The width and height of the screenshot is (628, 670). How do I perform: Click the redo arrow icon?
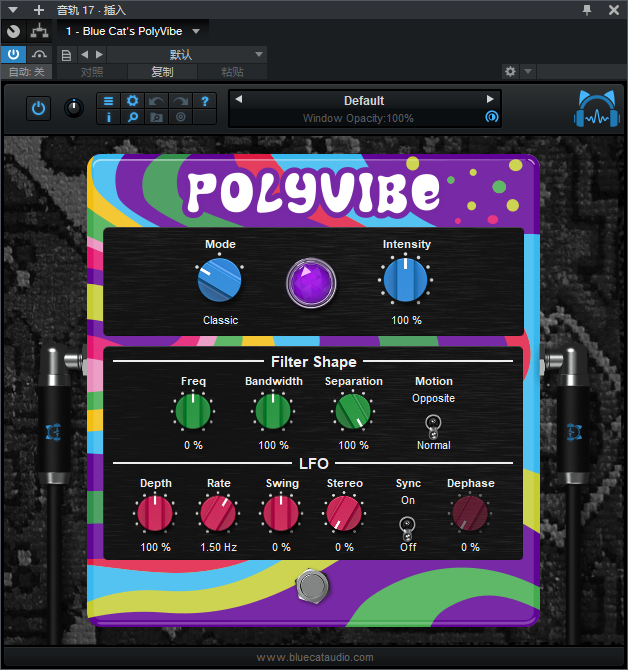pos(181,101)
